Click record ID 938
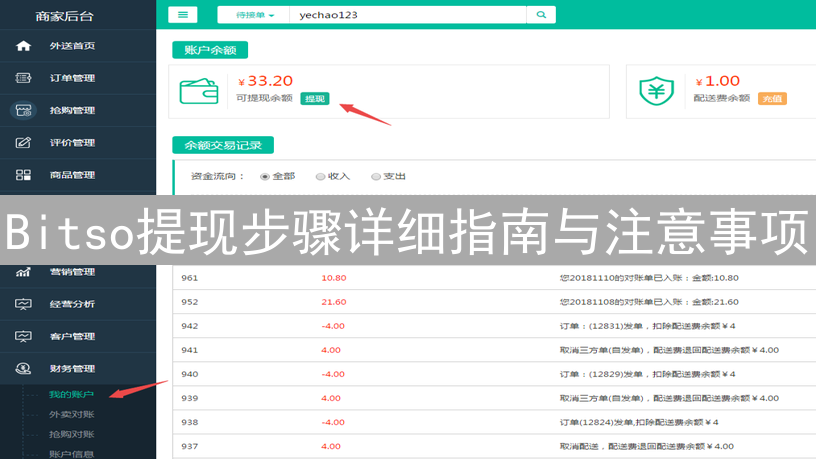 pos(189,422)
